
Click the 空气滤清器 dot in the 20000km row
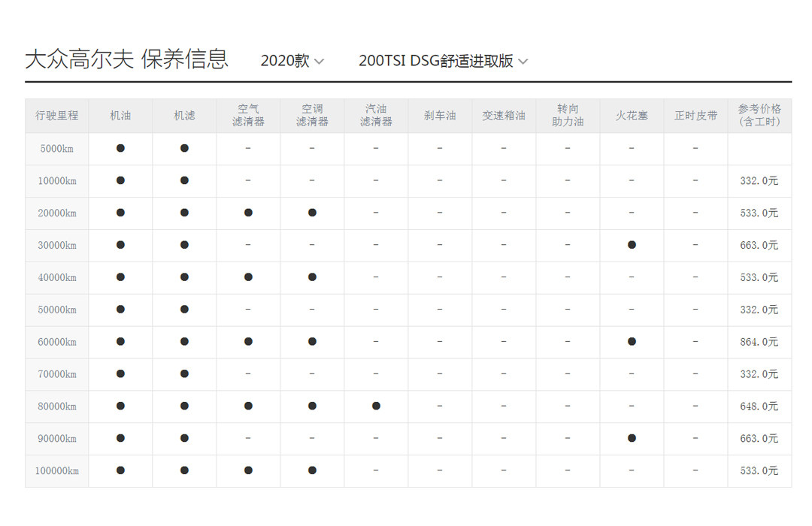tap(248, 213)
